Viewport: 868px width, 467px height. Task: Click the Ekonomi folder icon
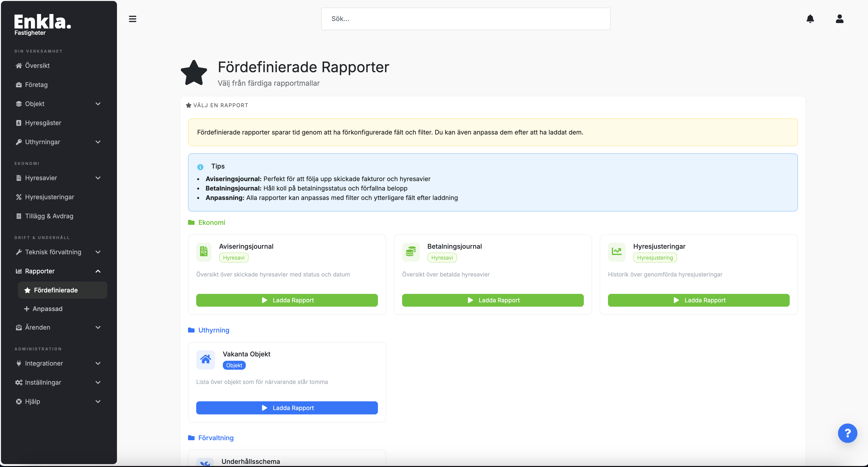(x=191, y=223)
